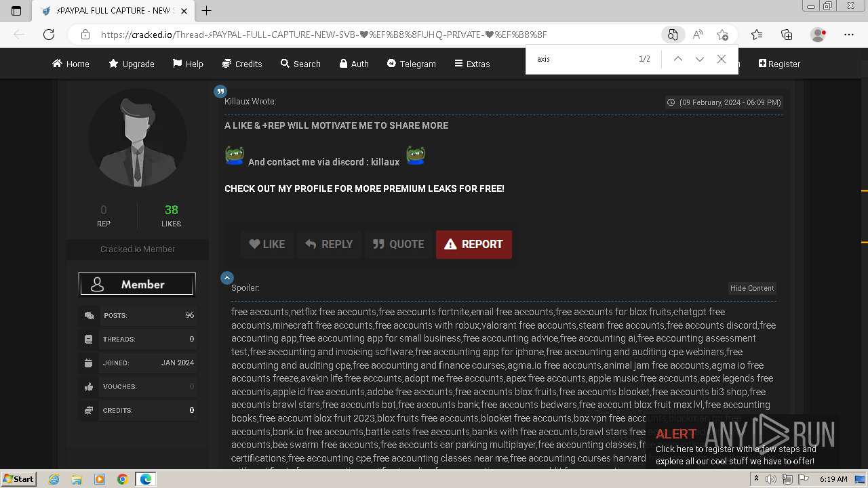Open the Windows Start menu
The height and width of the screenshot is (488, 868).
point(19,479)
